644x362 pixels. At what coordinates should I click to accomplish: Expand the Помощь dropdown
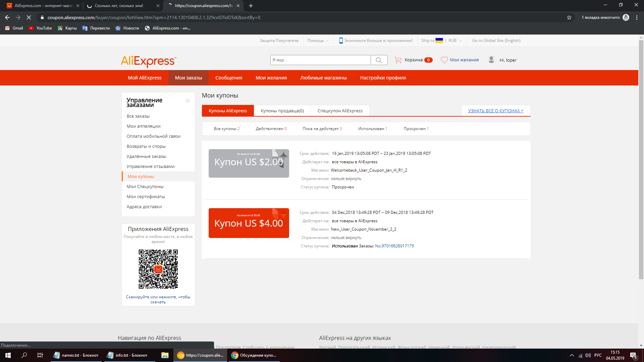(318, 41)
